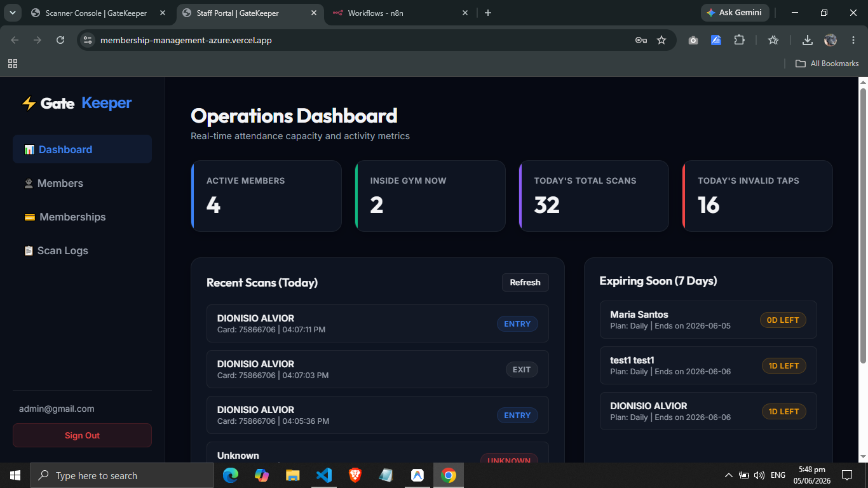Open the taskbar clock and date

point(811,475)
